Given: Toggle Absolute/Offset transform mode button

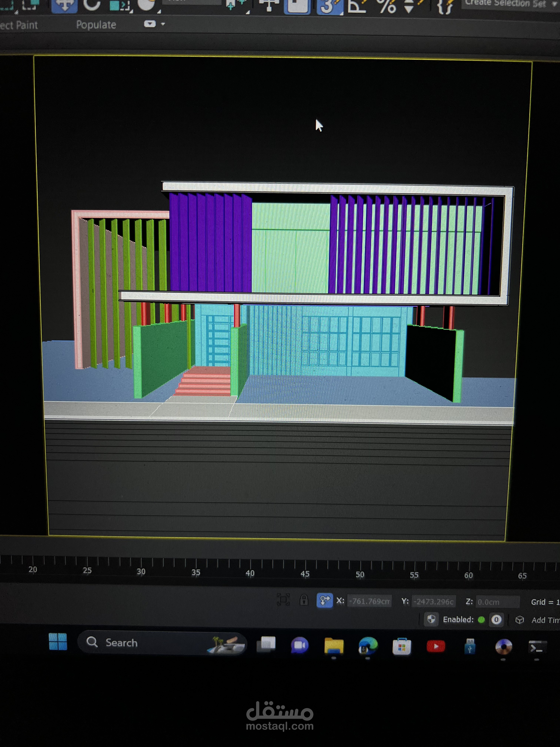Looking at the screenshot, I should point(324,600).
